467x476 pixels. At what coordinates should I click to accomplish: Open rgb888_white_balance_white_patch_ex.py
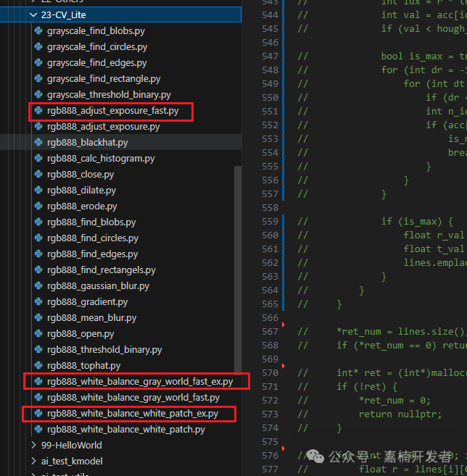pyautogui.click(x=132, y=414)
